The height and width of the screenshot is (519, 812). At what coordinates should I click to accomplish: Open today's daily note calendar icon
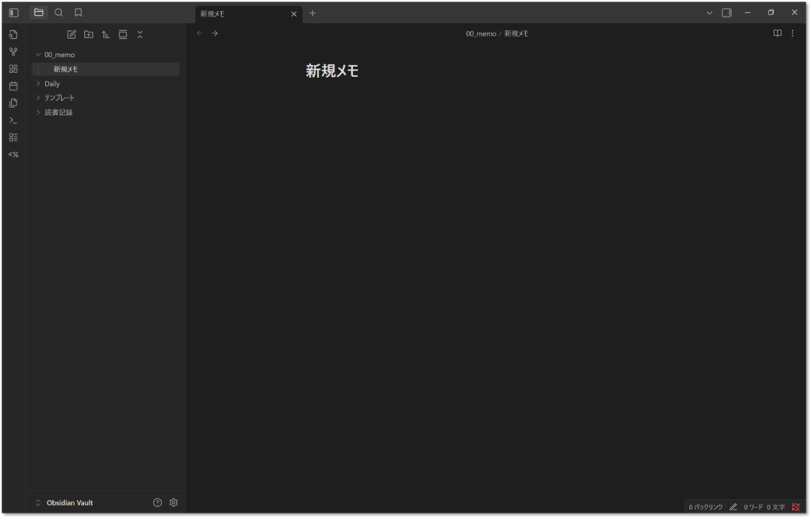click(13, 86)
